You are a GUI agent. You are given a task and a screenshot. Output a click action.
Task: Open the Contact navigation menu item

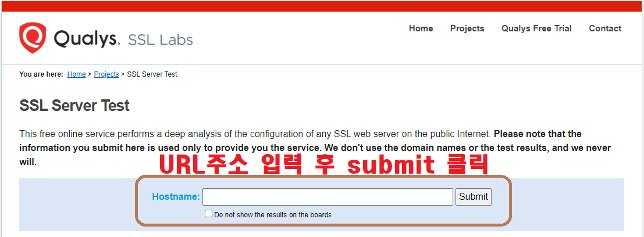(x=605, y=28)
